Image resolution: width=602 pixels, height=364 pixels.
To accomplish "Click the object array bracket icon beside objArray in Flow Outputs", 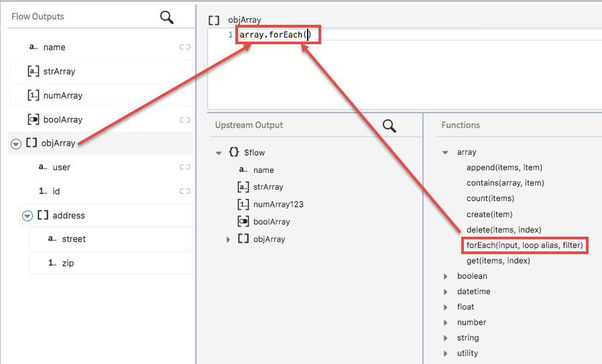I will [32, 143].
